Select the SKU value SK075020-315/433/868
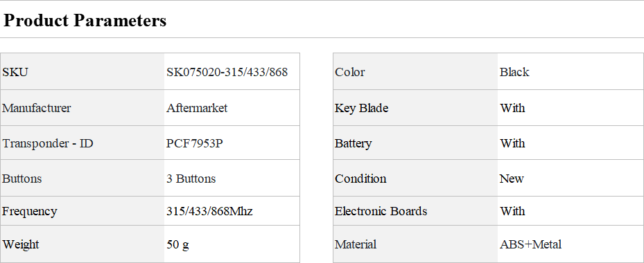This screenshot has width=644, height=263. coord(227,72)
